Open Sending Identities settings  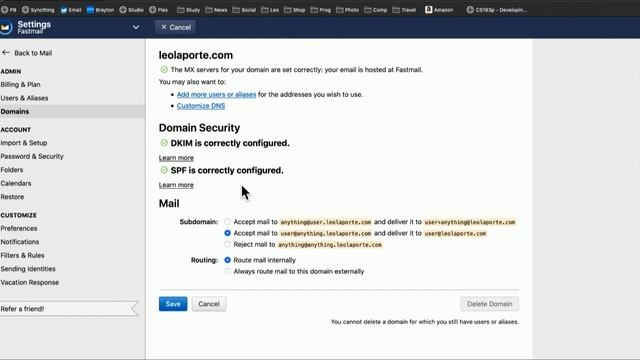coord(28,269)
